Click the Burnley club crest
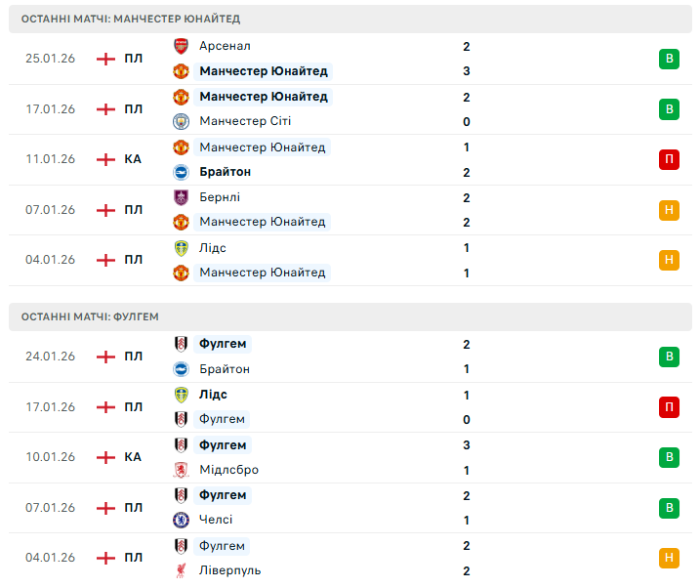This screenshot has height=588, width=700. 181,197
